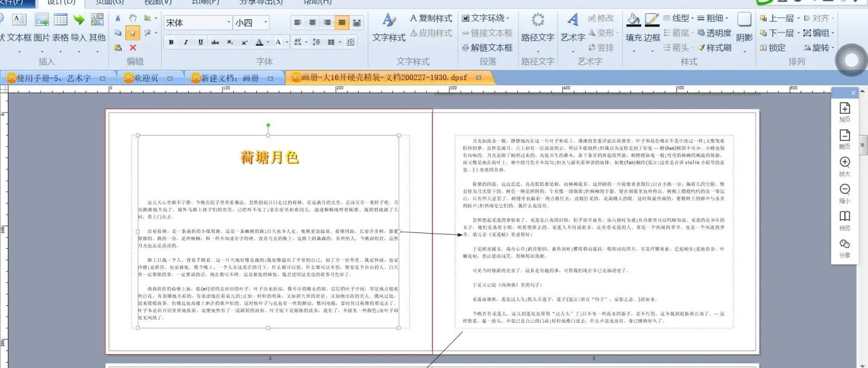
Task: Select the hand pan tool
Action: (x=133, y=19)
